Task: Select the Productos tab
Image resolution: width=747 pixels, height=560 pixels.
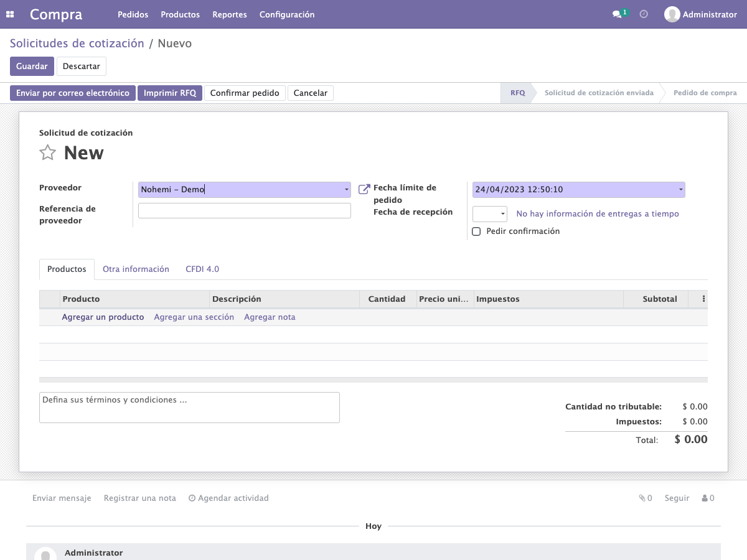Action: pyautogui.click(x=67, y=269)
